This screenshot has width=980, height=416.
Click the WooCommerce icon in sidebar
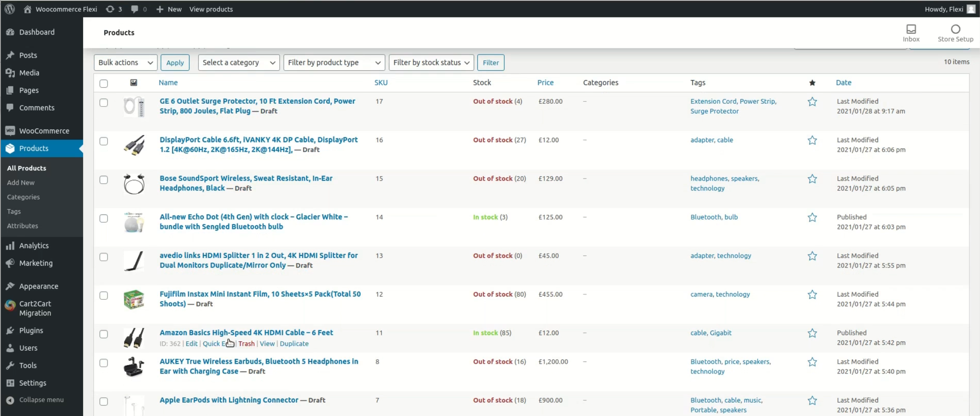10,131
